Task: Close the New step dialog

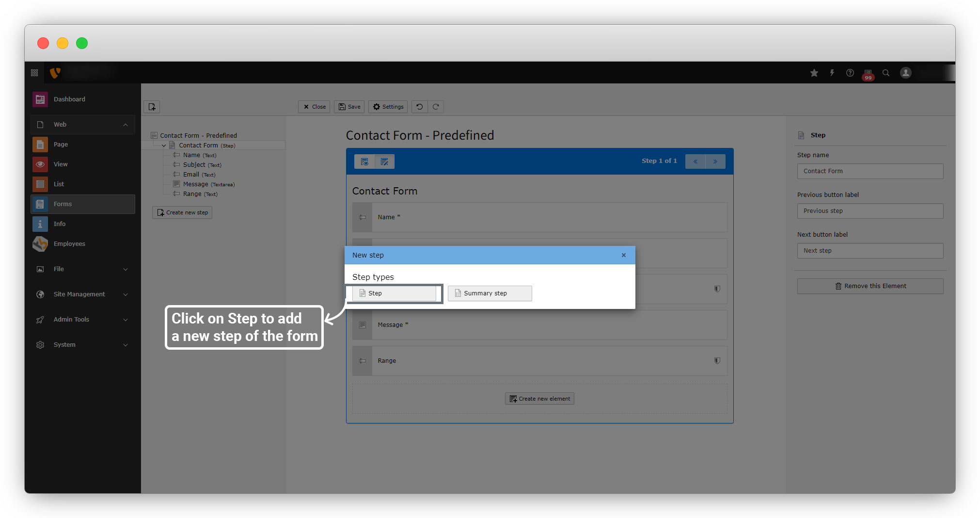Action: 623,255
